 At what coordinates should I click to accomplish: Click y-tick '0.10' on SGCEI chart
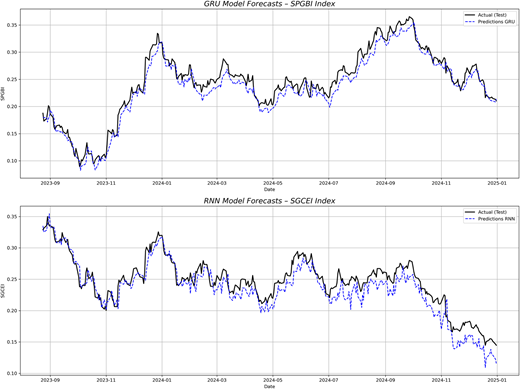click(x=12, y=373)
